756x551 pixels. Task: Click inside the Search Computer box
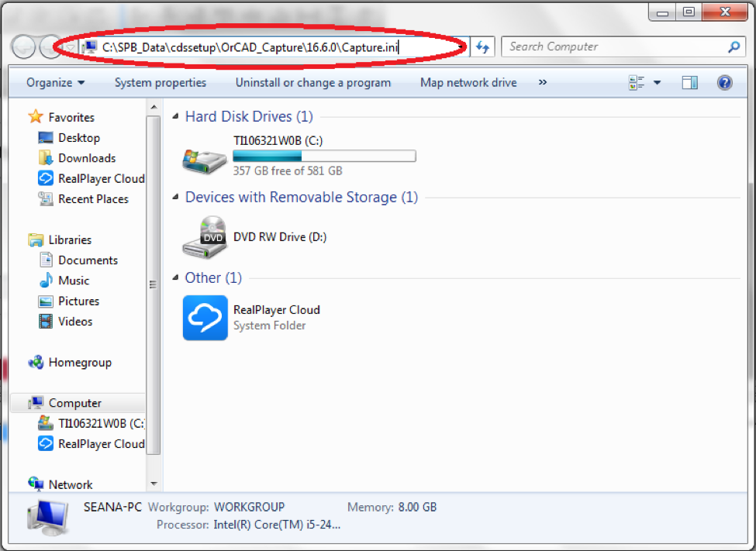(613, 46)
